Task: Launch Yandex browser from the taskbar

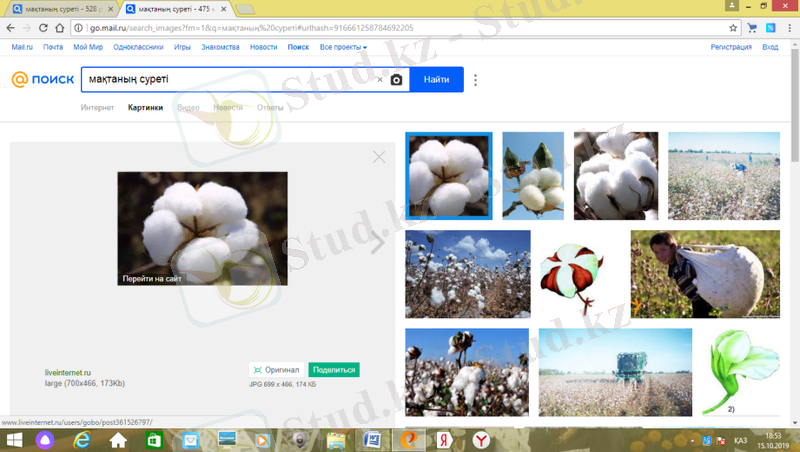Action: click(x=480, y=440)
